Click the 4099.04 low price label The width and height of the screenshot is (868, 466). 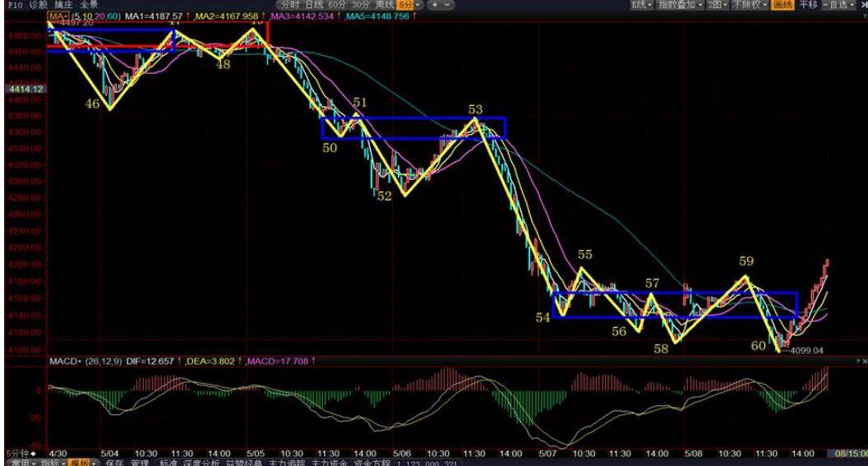click(x=806, y=350)
